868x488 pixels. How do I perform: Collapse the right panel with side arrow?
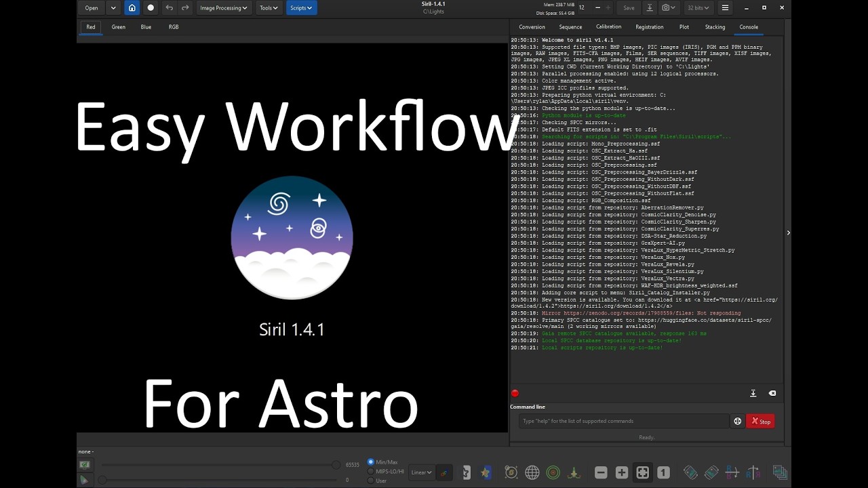(788, 232)
